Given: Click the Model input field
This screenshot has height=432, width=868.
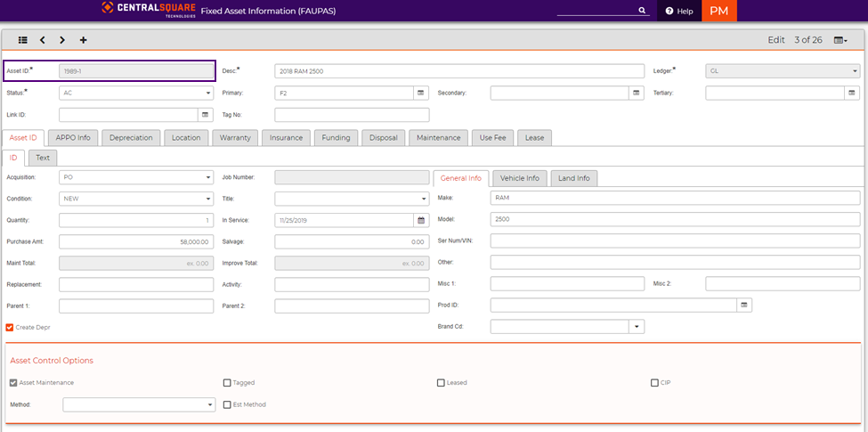Looking at the screenshot, I should point(676,219).
